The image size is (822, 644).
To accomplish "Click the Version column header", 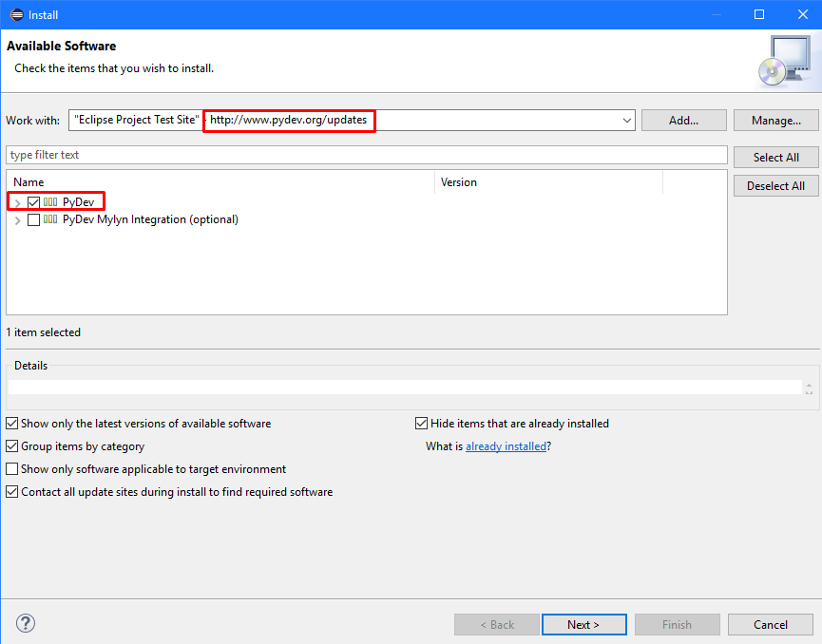I will click(549, 182).
